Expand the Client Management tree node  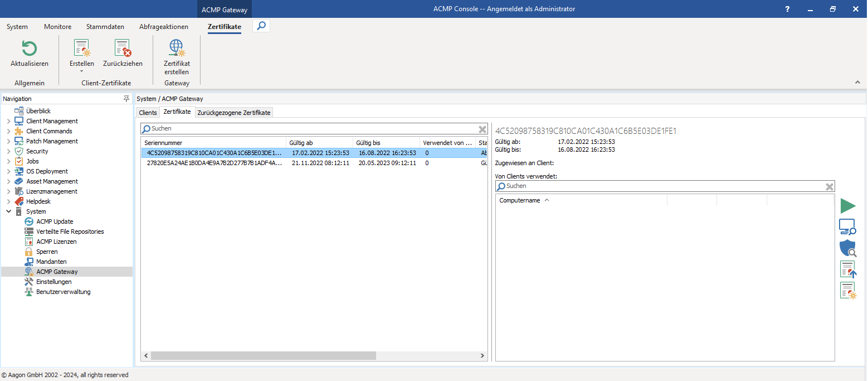[8, 121]
